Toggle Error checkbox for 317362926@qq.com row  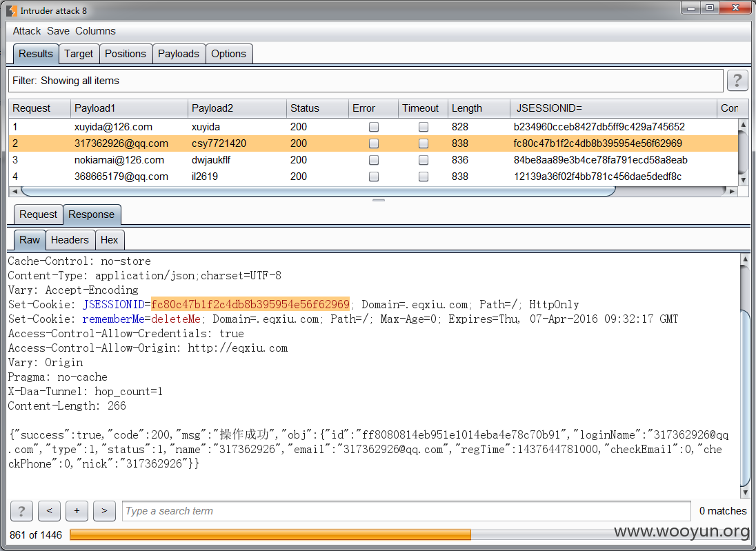(x=374, y=143)
